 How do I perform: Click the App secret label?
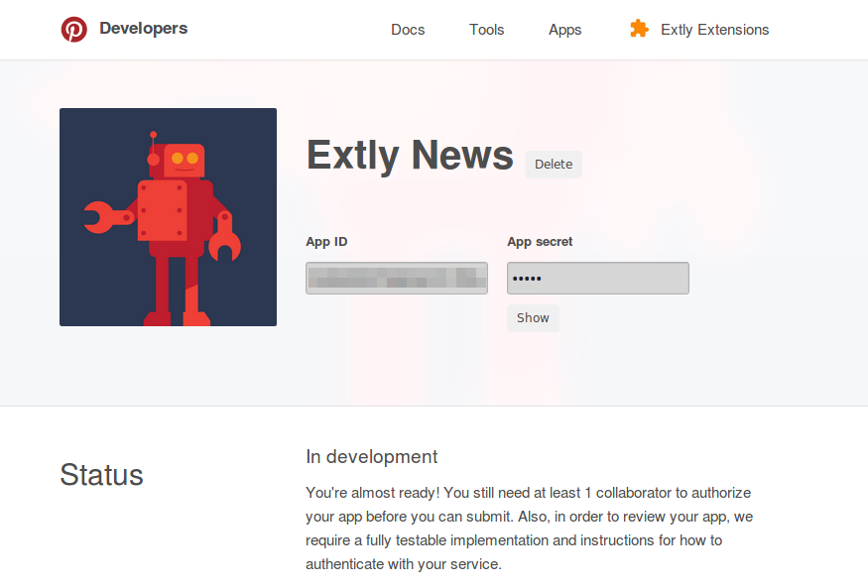540,242
